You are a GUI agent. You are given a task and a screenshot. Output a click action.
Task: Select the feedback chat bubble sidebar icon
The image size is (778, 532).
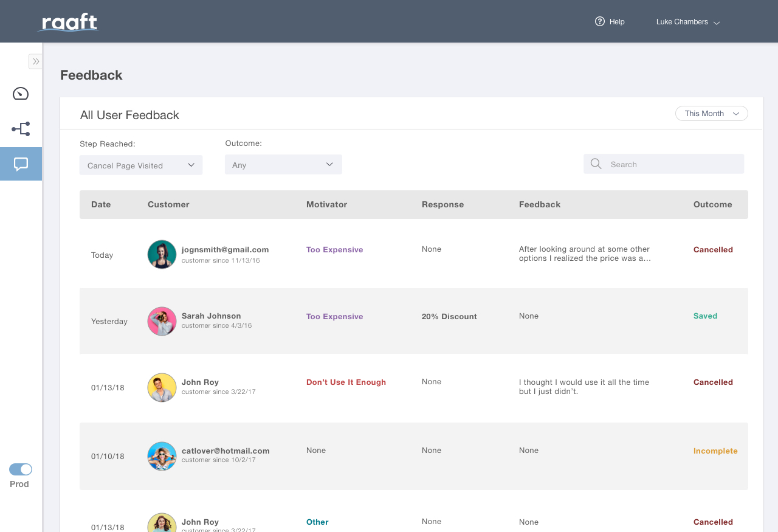(21, 164)
